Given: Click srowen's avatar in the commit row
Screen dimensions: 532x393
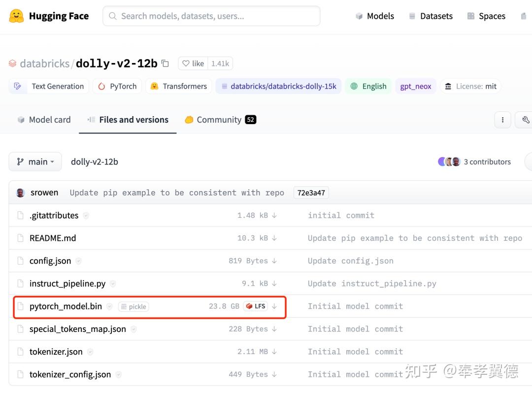Looking at the screenshot, I should point(20,193).
